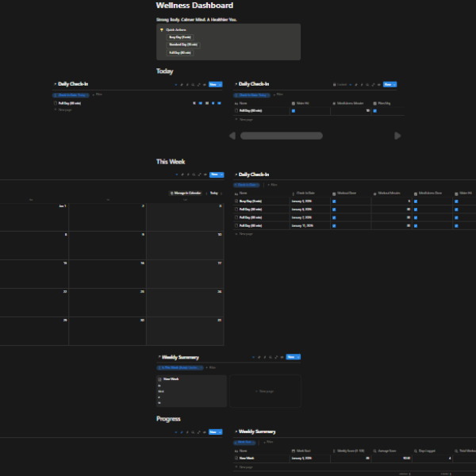Viewport: 476px width, 476px height.
Task: Open the New Week card page icon
Action: click(x=159, y=379)
